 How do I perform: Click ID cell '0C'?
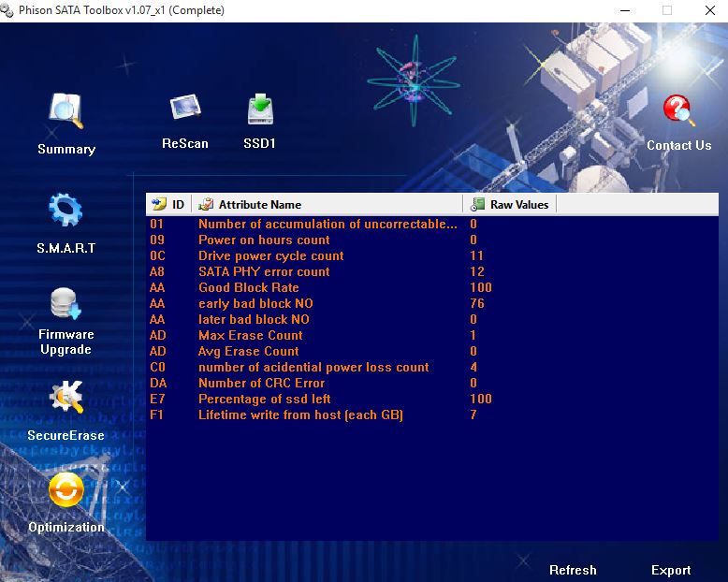click(x=157, y=255)
